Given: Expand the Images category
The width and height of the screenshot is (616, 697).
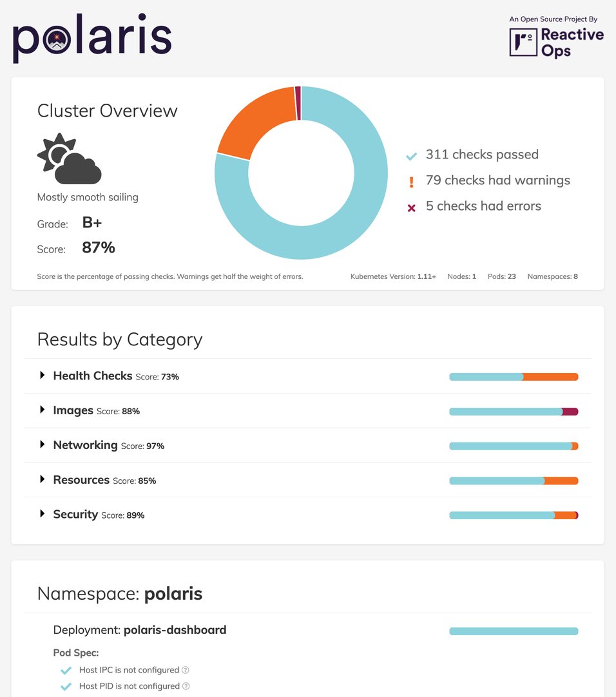Looking at the screenshot, I should point(42,409).
